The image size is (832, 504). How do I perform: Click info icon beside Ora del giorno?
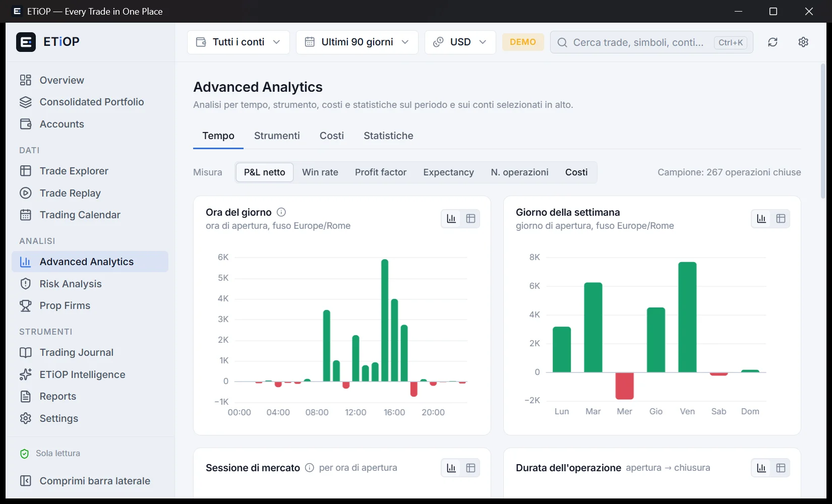(x=281, y=212)
